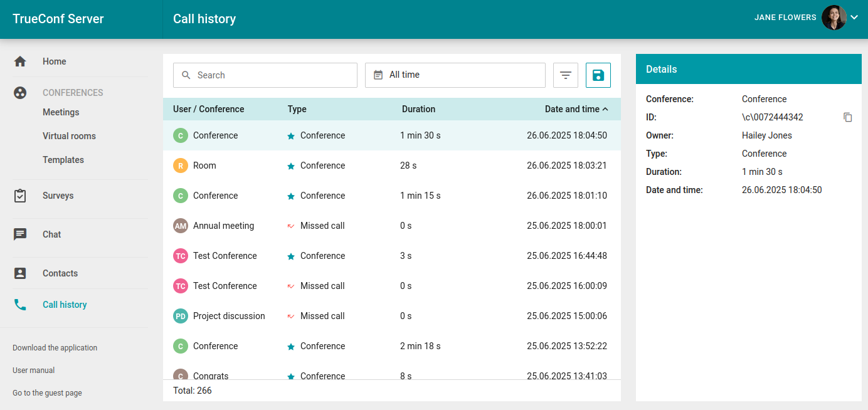This screenshot has width=868, height=410.
Task: Open Templates in the sidebar
Action: tap(63, 160)
